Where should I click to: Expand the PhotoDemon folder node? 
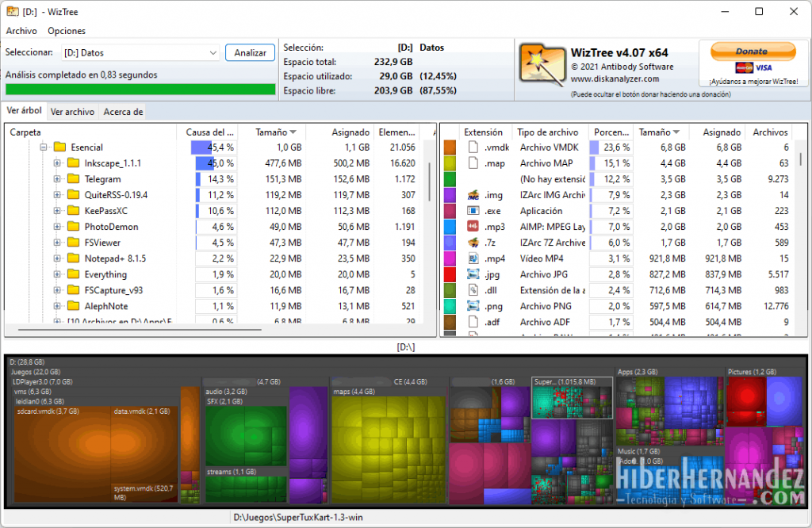pyautogui.click(x=57, y=227)
